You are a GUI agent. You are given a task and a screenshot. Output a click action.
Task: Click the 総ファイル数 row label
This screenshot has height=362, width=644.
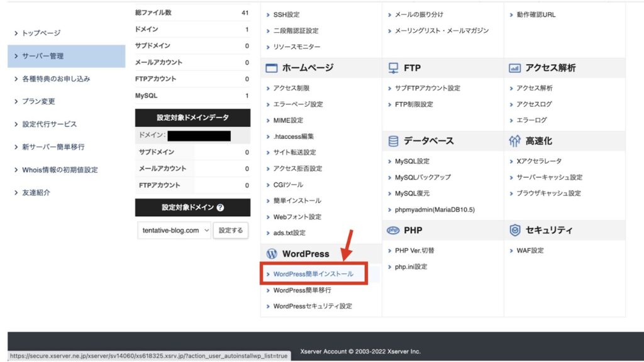pos(153,13)
